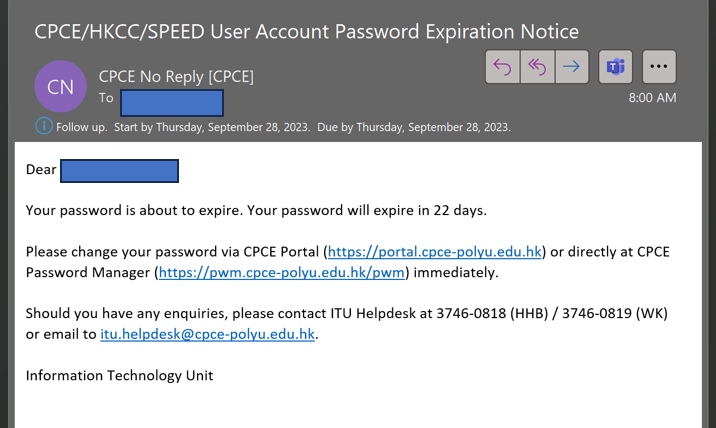Click the Password Expiration Notice subject line
The height and width of the screenshot is (428, 716).
306,31
